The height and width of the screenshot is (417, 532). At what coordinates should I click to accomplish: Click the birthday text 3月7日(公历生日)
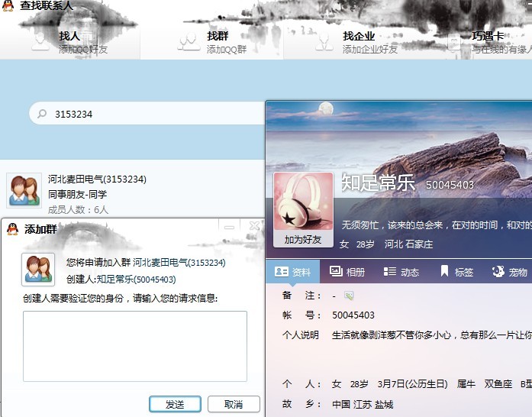[x=413, y=384]
